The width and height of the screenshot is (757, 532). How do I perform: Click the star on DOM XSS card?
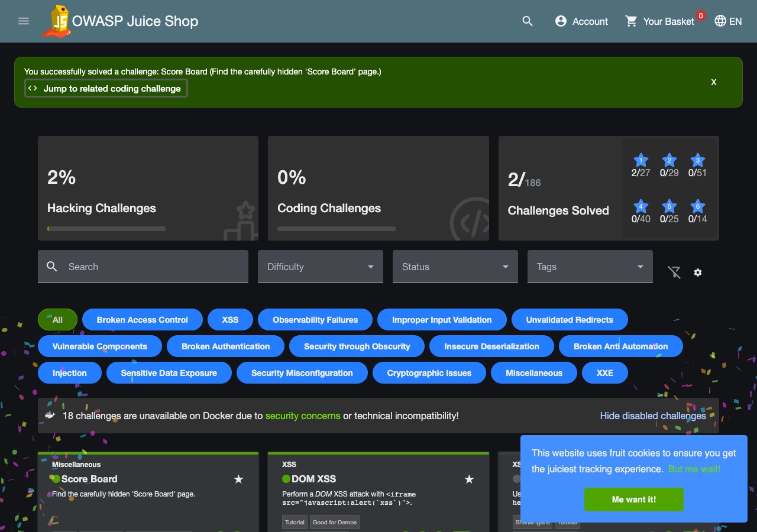tap(469, 479)
